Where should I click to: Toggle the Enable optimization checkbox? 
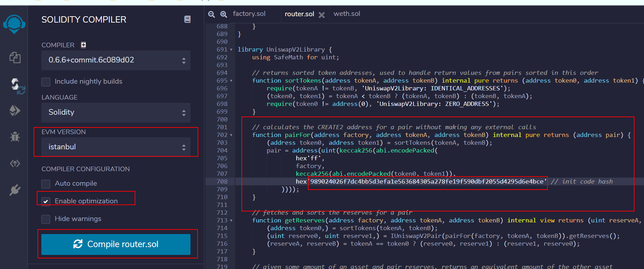pyautogui.click(x=46, y=202)
